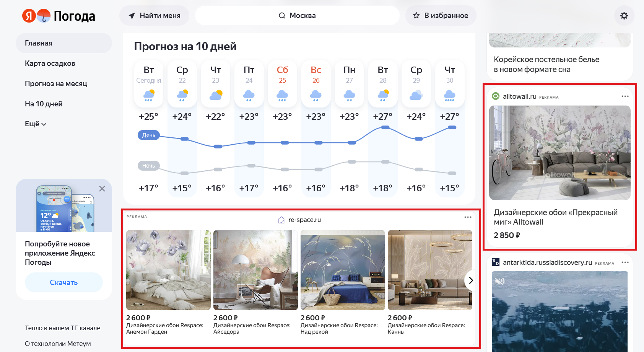Click the antarktida.russiadiscovery.ru favicon

point(496,262)
